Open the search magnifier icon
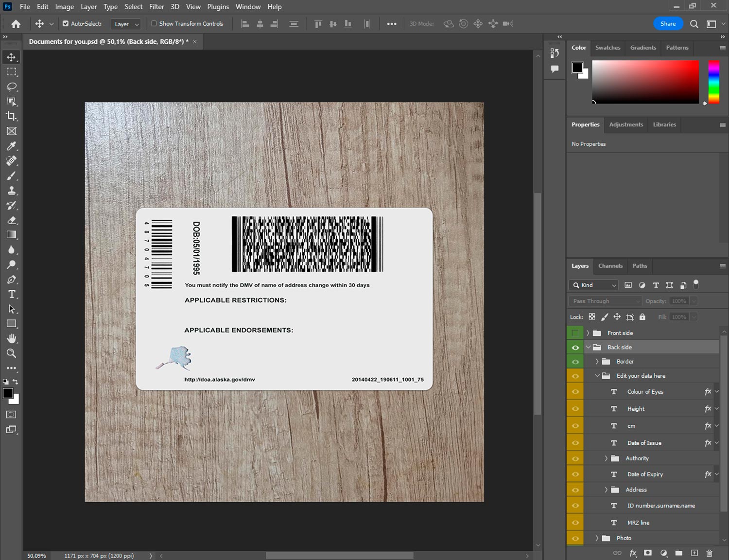 click(694, 24)
